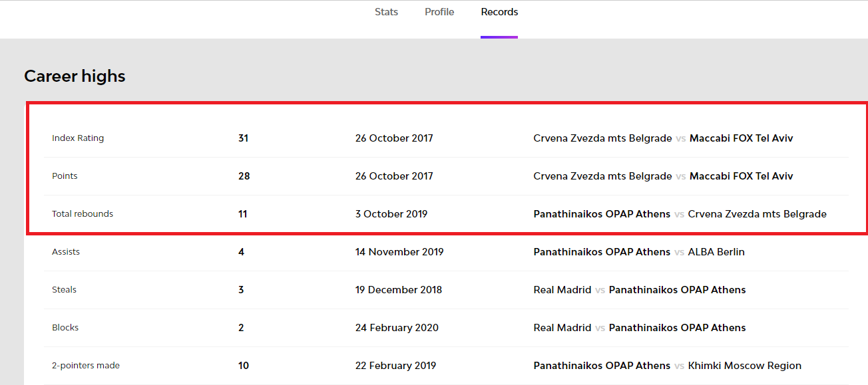Open Crvena Zvezda in Index Rating row
Image resolution: width=868 pixels, height=385 pixels.
(602, 138)
